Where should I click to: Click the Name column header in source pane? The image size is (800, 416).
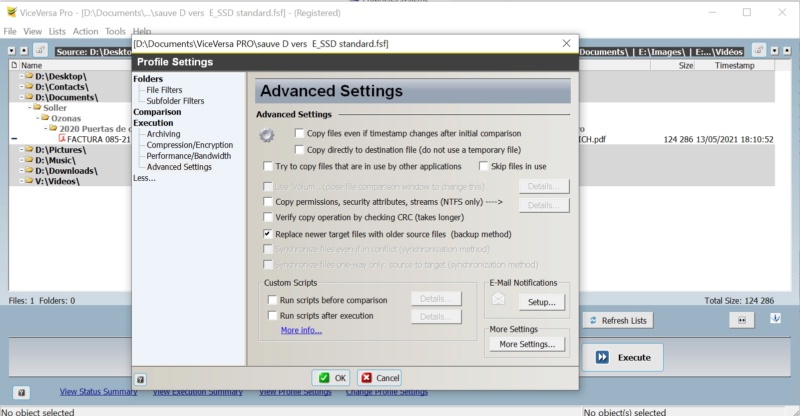[x=31, y=65]
